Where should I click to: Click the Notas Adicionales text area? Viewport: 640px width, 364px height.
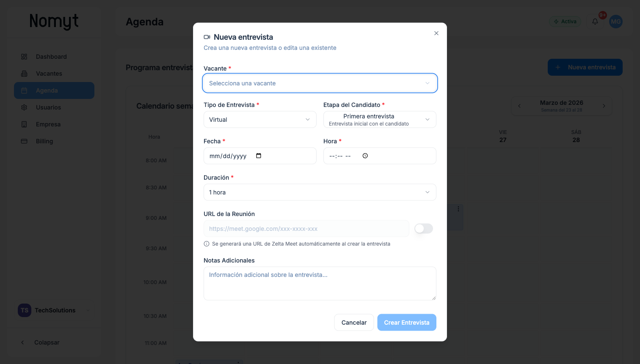320,283
